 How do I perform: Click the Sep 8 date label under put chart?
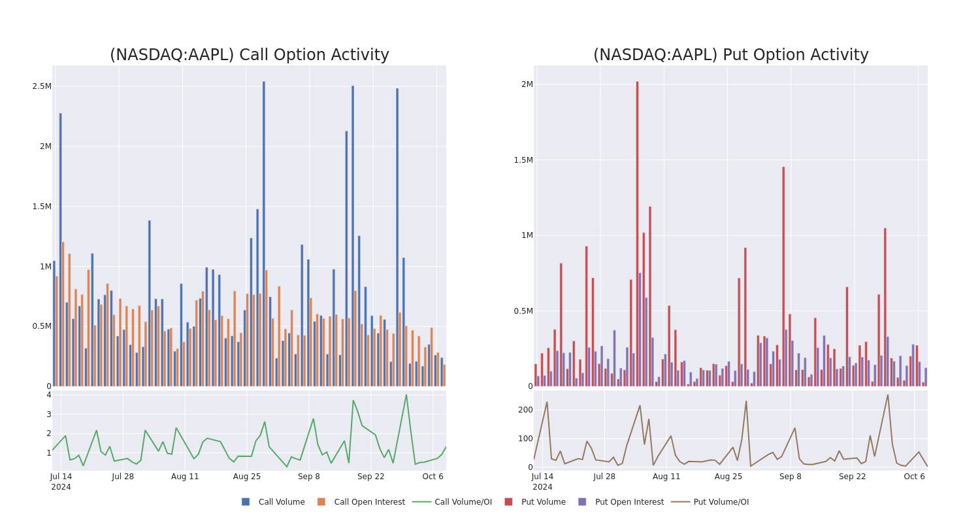point(791,477)
